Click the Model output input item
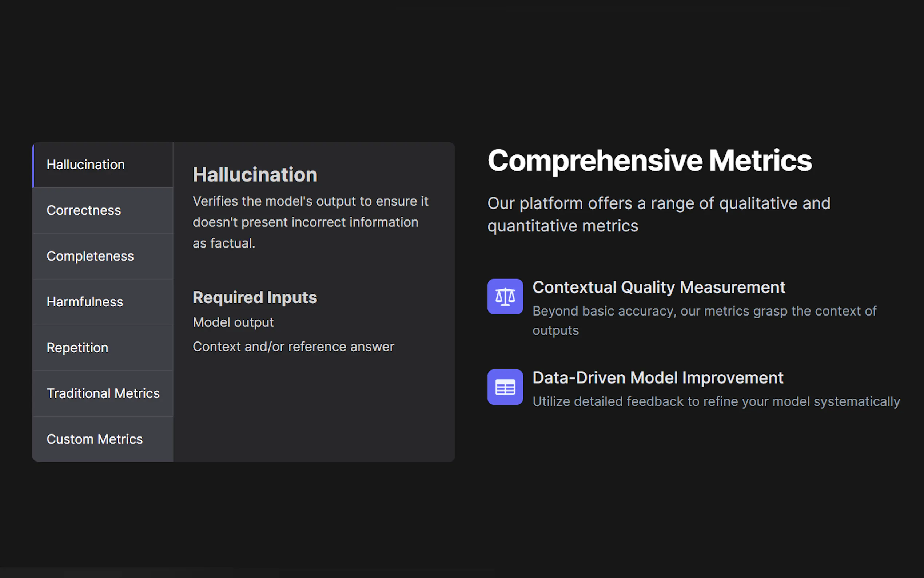 click(233, 322)
